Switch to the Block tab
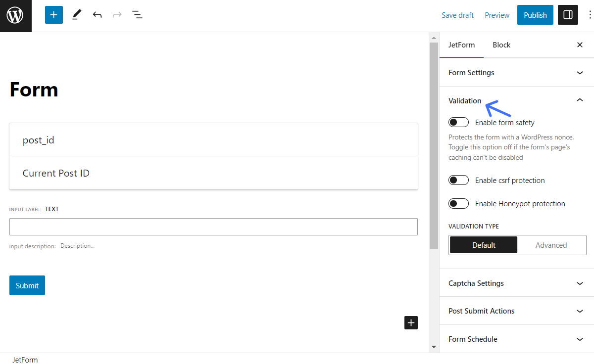The image size is (594, 364). coord(501,45)
